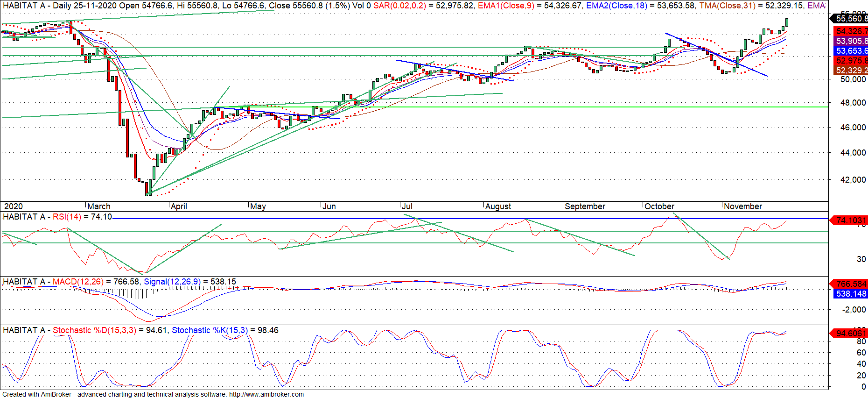
Task: Click the "-2,000" MACD axis label
Action: click(854, 310)
